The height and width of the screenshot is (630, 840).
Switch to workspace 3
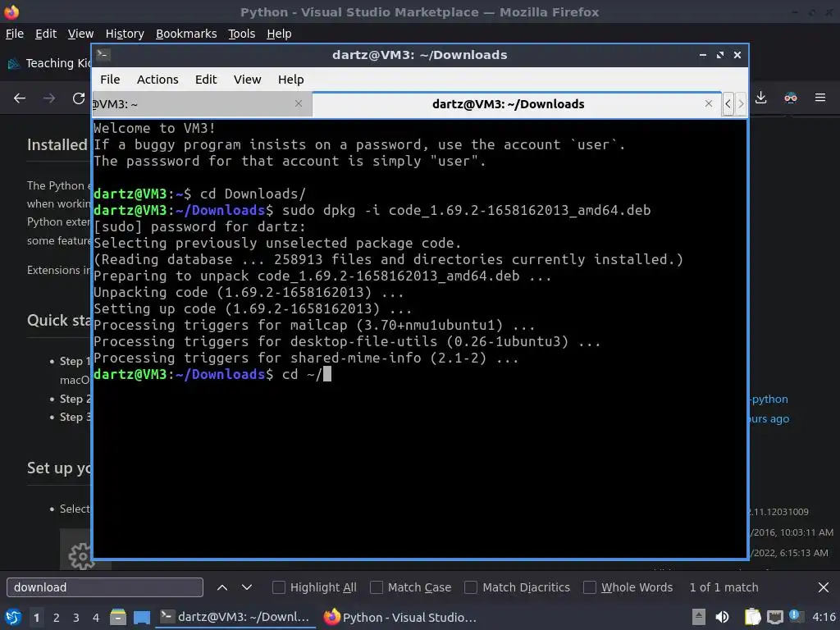click(76, 618)
